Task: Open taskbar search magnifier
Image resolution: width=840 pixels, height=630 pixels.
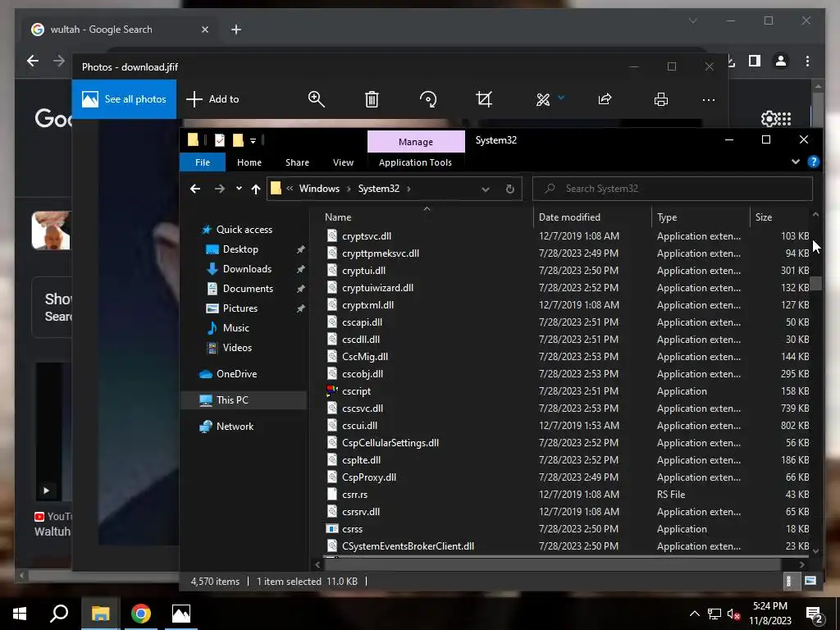Action: click(59, 614)
